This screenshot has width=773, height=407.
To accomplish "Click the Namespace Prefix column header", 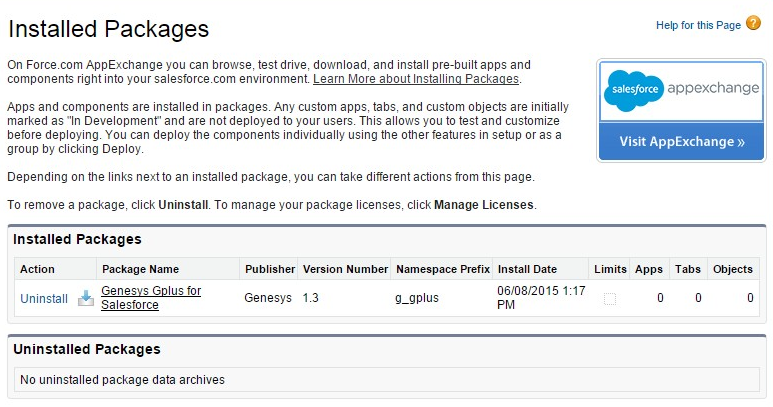I will (x=443, y=269).
